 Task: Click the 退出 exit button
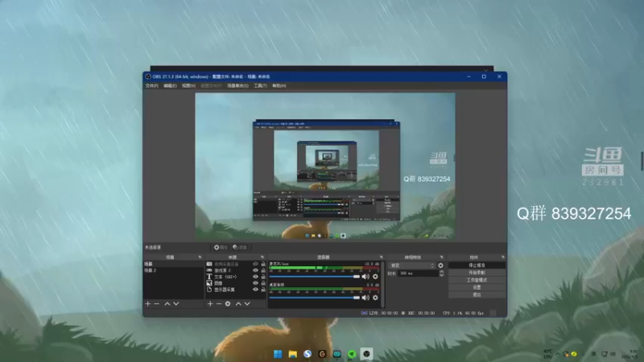click(x=477, y=294)
